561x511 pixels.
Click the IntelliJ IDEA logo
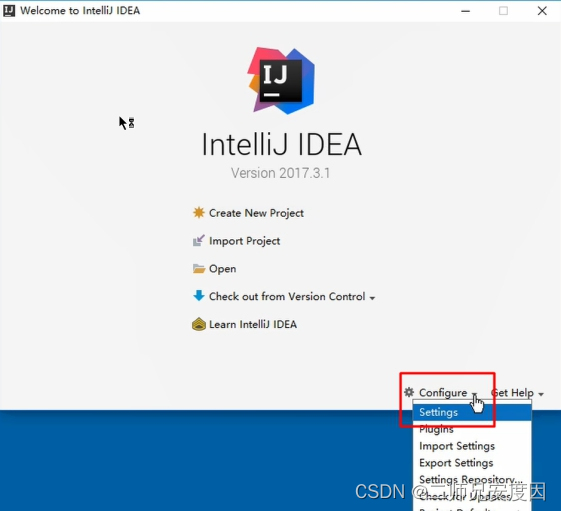[x=281, y=81]
